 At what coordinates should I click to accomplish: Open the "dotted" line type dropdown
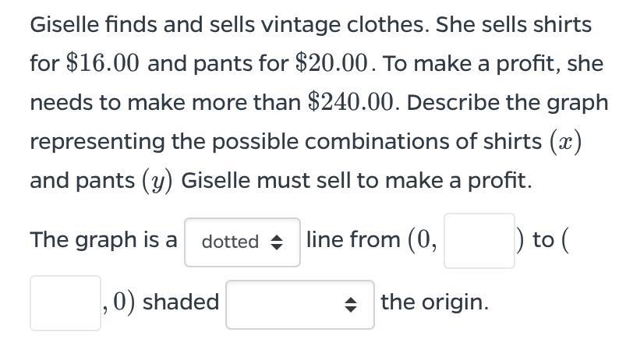coord(242,242)
